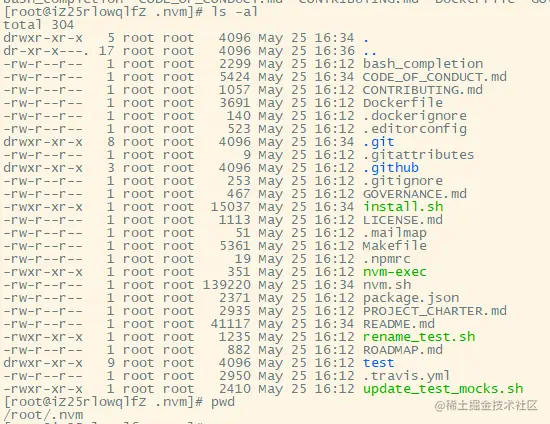Select the 2299 size of bash_completion
The height and width of the screenshot is (424, 550).
(235, 64)
